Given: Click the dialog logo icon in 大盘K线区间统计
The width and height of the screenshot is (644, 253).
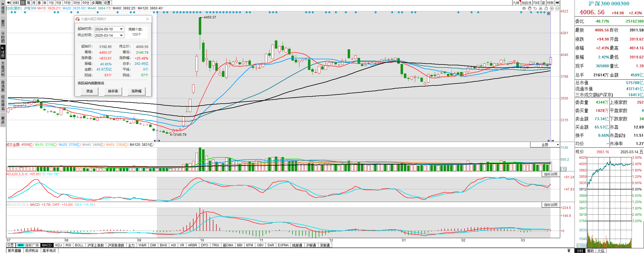Looking at the screenshot, I should (x=77, y=19).
